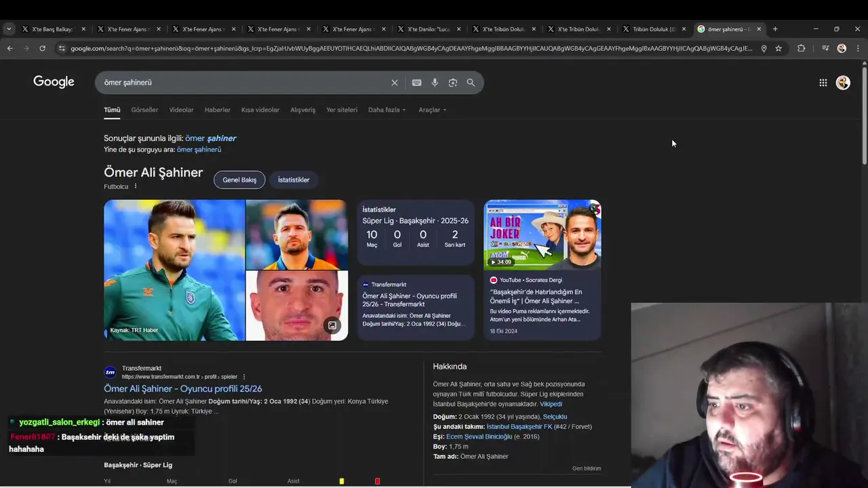This screenshot has height=488, width=868.
Task: Start voice search with microphone icon
Action: (x=435, y=83)
